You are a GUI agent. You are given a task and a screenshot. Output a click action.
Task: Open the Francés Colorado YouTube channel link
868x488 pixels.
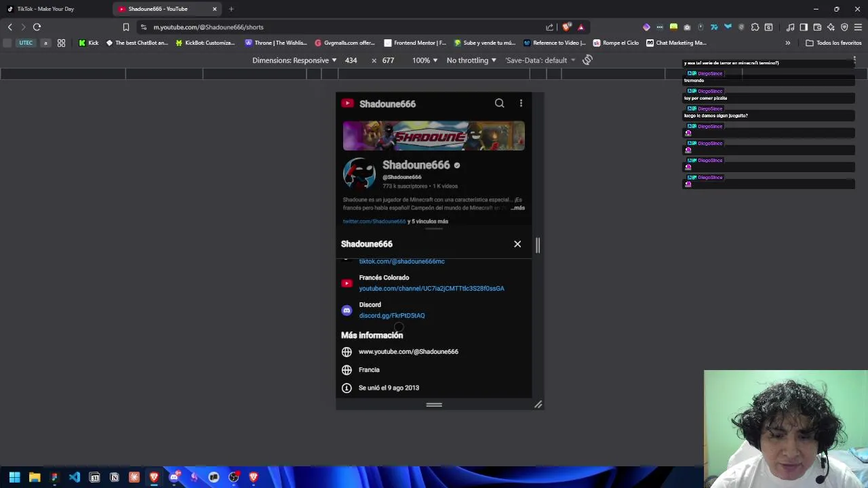pos(431,288)
